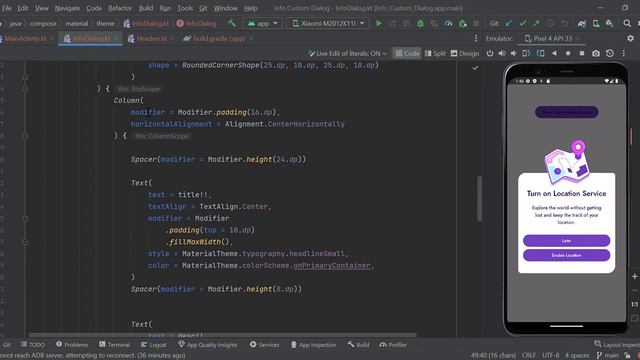Open the Services tool window
This screenshot has width=640, height=360.
click(x=264, y=344)
